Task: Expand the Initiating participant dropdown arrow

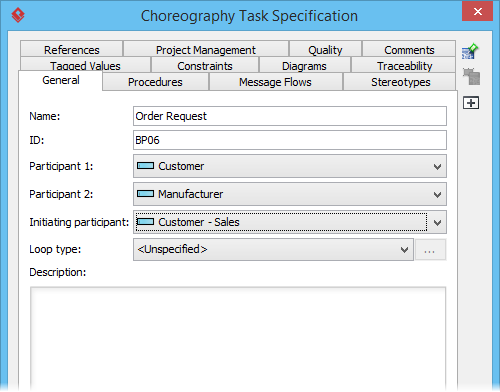Action: [437, 222]
